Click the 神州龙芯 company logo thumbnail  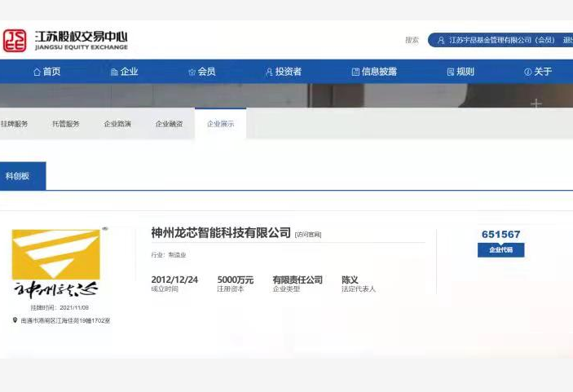click(56, 263)
